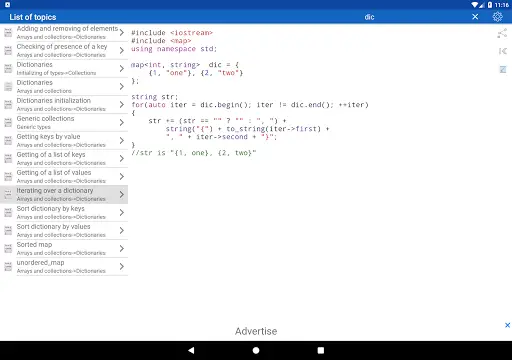
Task: Tap document icon beside 'Sort dictionary by values'
Action: point(8,231)
